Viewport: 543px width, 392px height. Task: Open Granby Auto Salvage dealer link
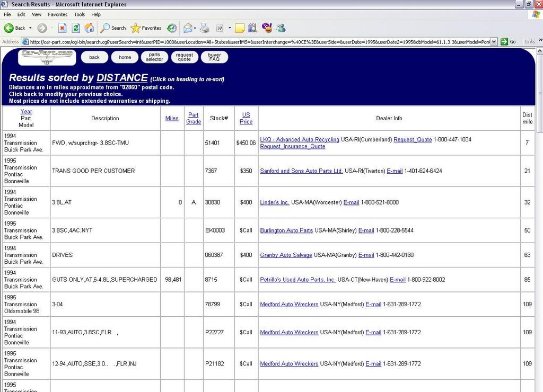tap(286, 255)
